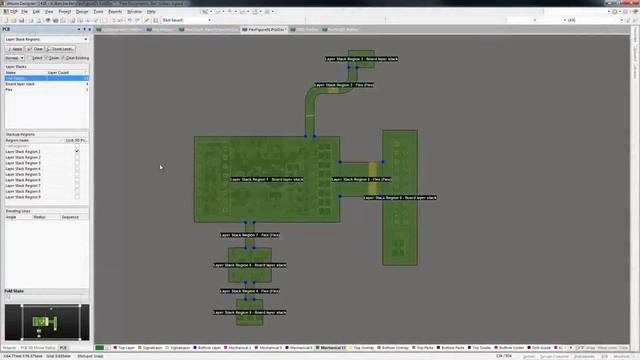
Task: Toggle the Select checkbox
Action: (x=30, y=58)
